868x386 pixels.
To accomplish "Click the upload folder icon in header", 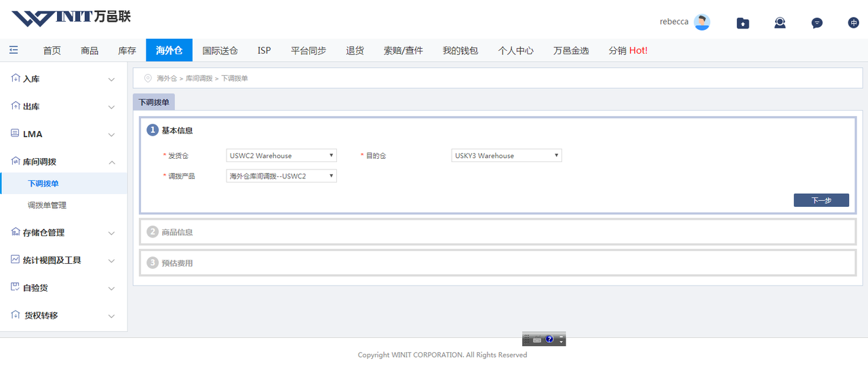I will point(743,23).
